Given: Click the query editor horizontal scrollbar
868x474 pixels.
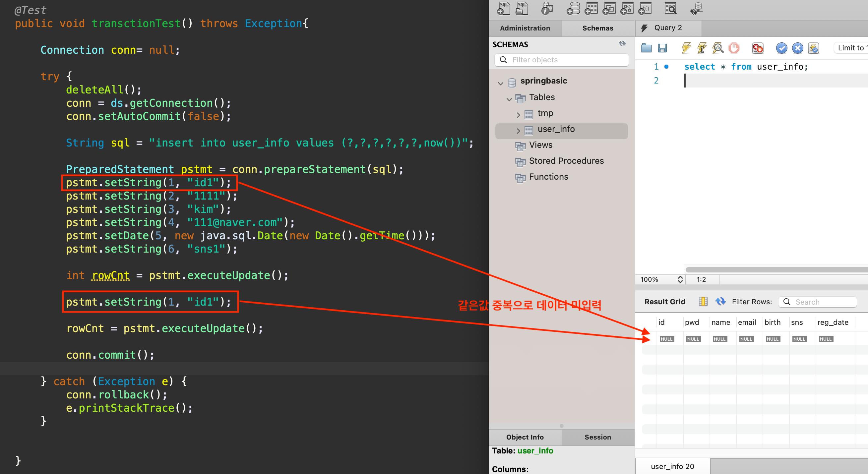Looking at the screenshot, I should point(775,269).
